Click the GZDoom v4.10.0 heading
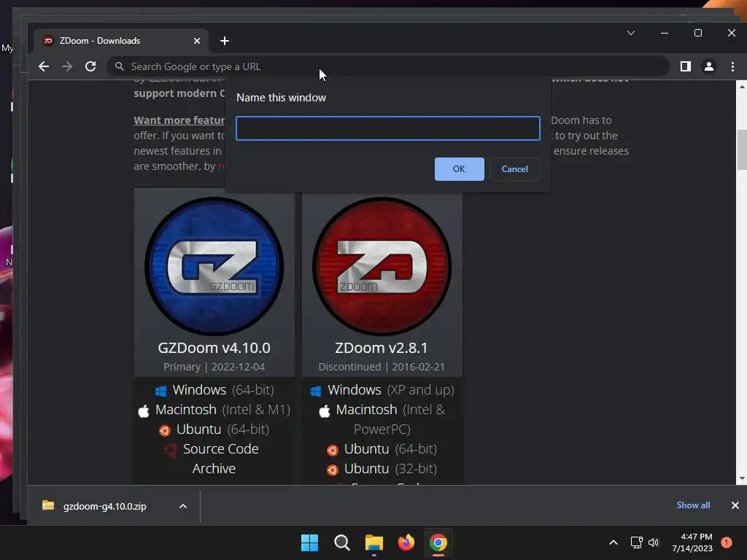Viewport: 747px width, 560px height. 214,348
